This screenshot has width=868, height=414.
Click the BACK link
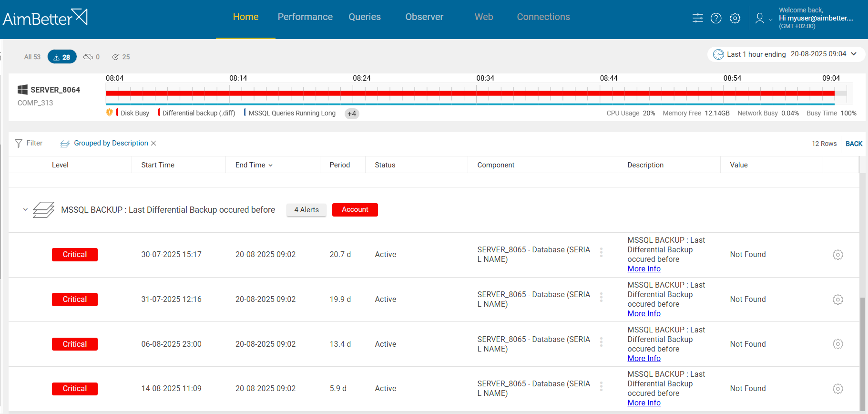854,144
